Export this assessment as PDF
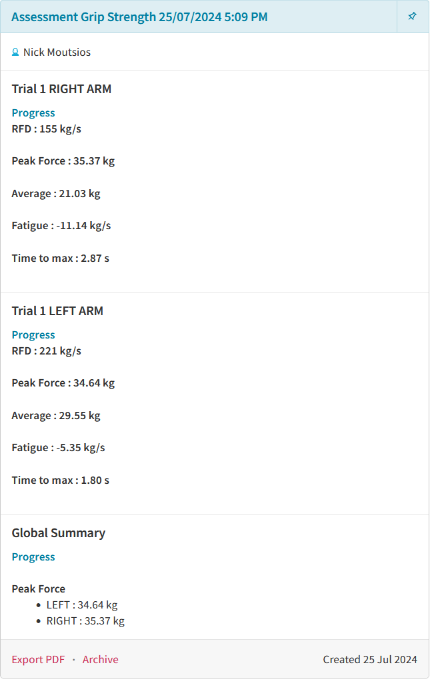The width and height of the screenshot is (430, 680). coord(38,660)
